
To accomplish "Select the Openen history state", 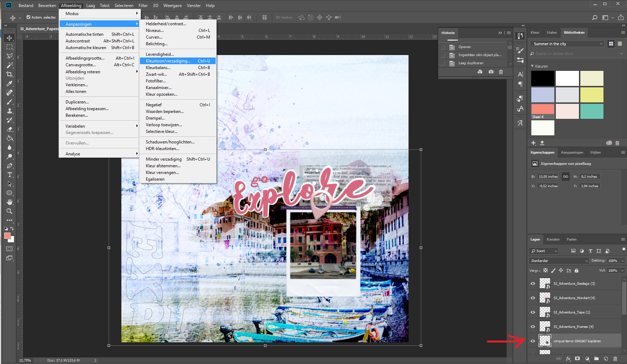I will coord(464,47).
